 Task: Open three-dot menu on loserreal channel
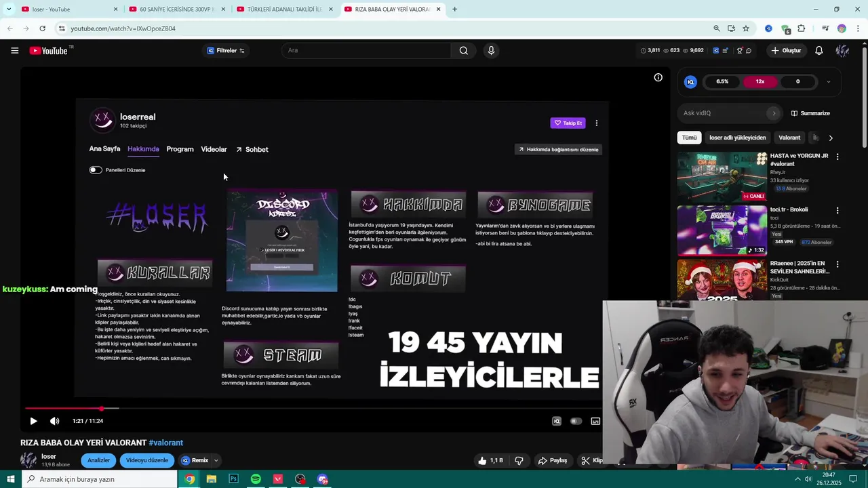point(597,123)
